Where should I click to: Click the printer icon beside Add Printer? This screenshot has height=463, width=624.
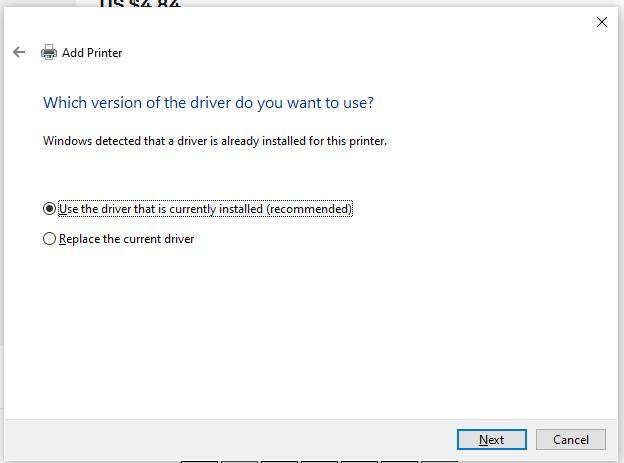point(49,52)
